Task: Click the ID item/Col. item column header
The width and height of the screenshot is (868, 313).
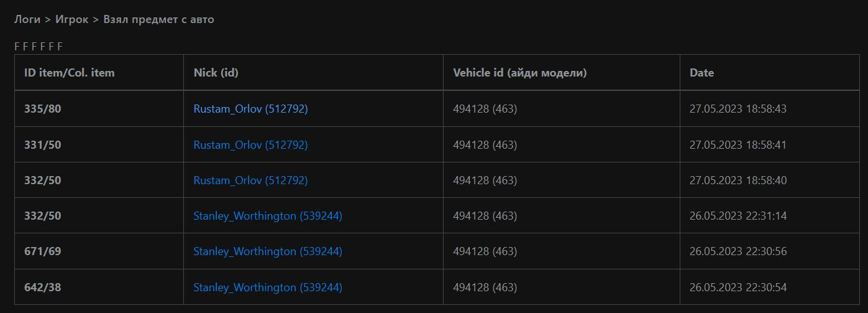Action: tap(69, 73)
